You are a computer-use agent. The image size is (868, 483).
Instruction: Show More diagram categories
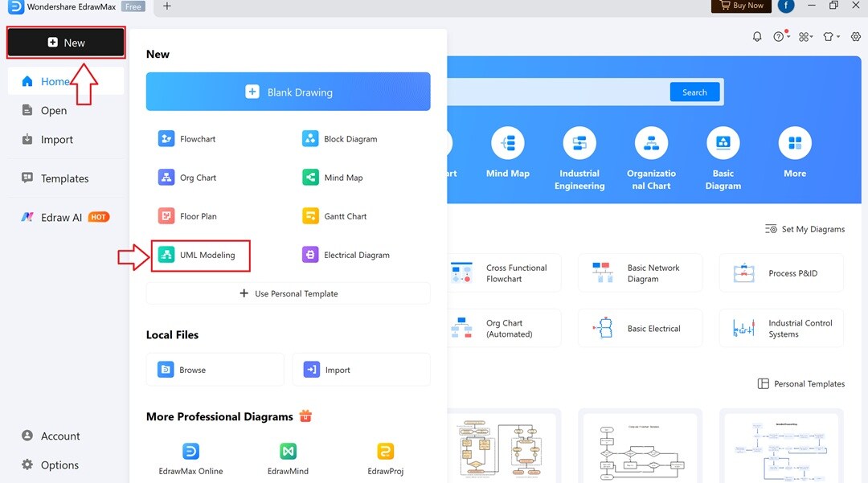795,153
